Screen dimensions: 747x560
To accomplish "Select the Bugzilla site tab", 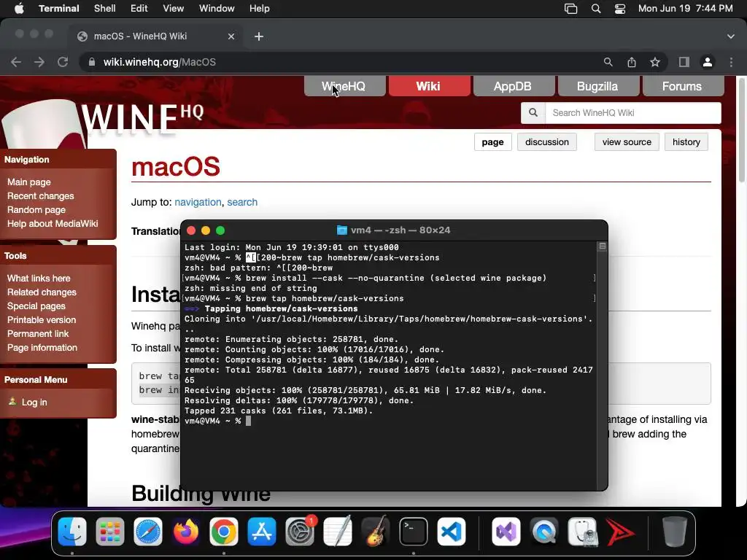I will point(598,86).
